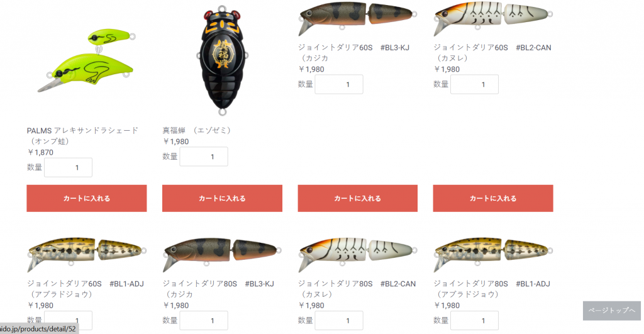The image size is (644, 334).
Task: Focus quantity field for 60S #BL3-KJ lure
Action: (x=339, y=84)
